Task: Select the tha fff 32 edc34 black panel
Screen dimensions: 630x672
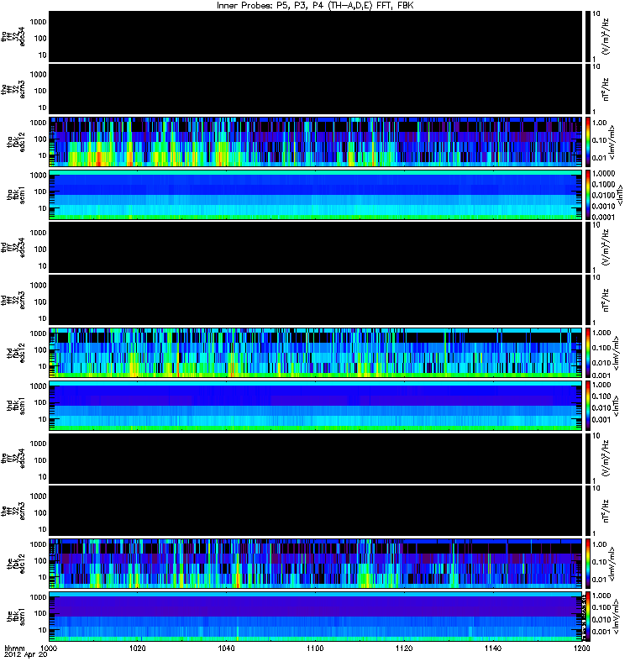Action: (x=316, y=36)
